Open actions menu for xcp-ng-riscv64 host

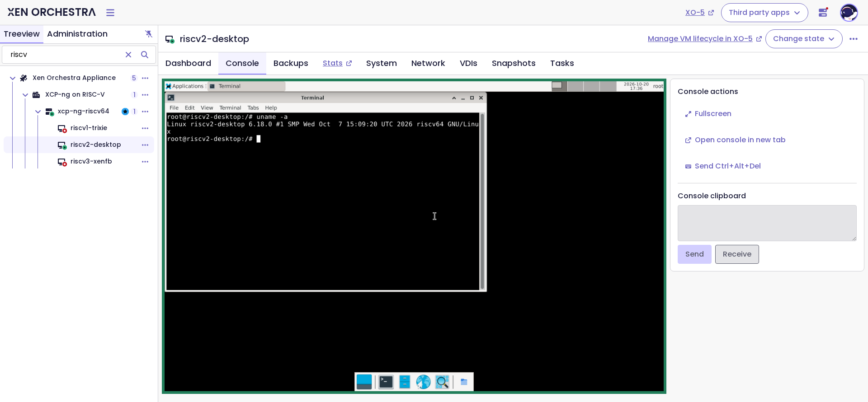[145, 112]
